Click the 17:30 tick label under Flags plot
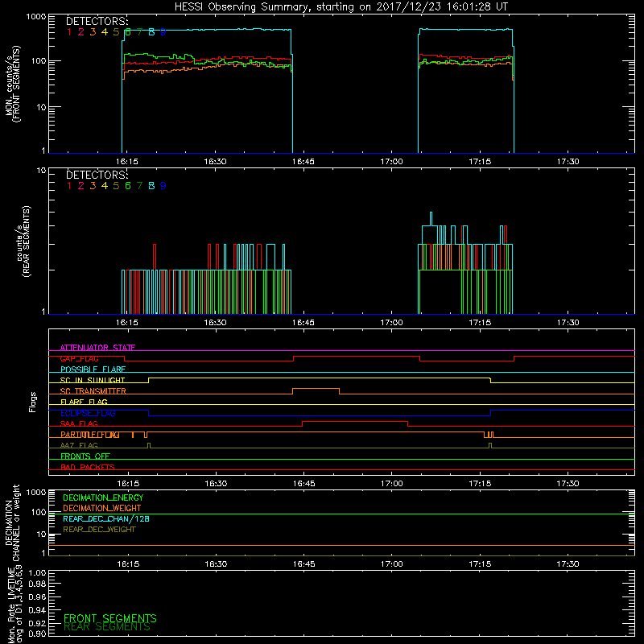 coord(568,484)
